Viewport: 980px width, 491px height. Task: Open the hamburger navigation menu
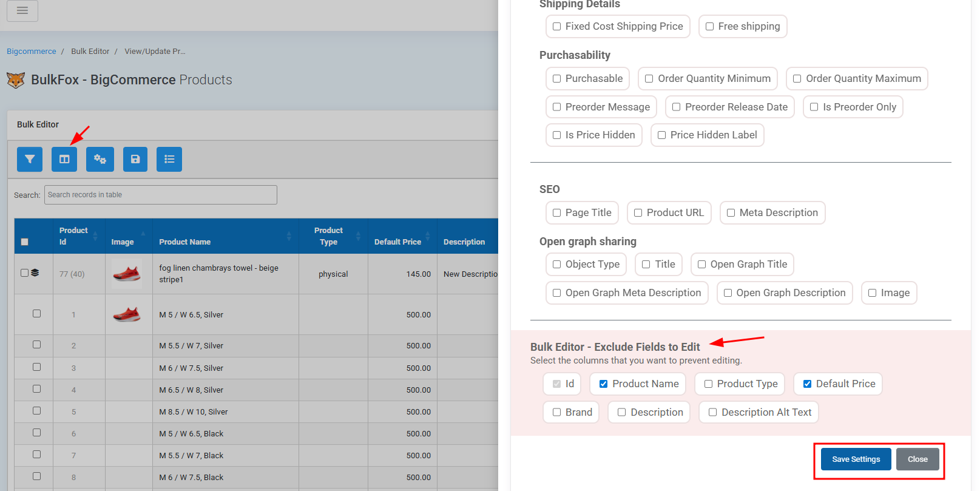(x=22, y=10)
